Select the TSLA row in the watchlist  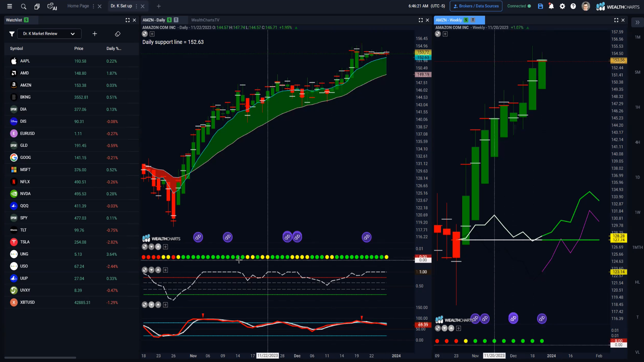(x=72, y=242)
